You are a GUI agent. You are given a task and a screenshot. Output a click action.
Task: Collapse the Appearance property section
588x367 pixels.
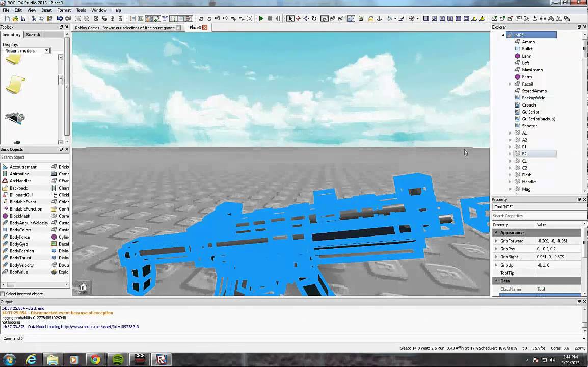coord(496,233)
